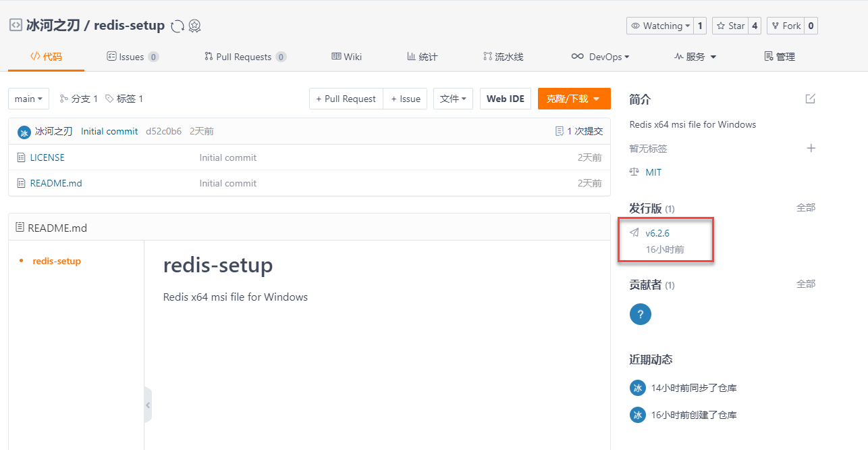The height and width of the screenshot is (450, 868).
Task: Open the 文件 dropdown menu
Action: point(453,99)
